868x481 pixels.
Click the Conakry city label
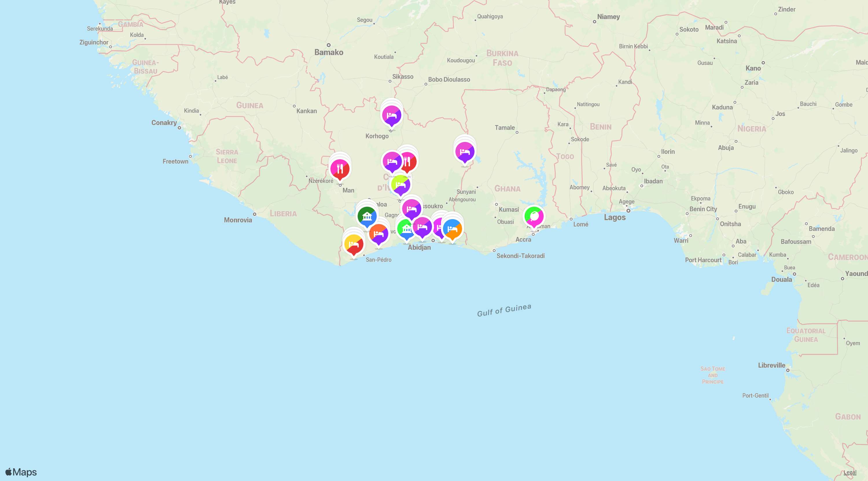[164, 123]
